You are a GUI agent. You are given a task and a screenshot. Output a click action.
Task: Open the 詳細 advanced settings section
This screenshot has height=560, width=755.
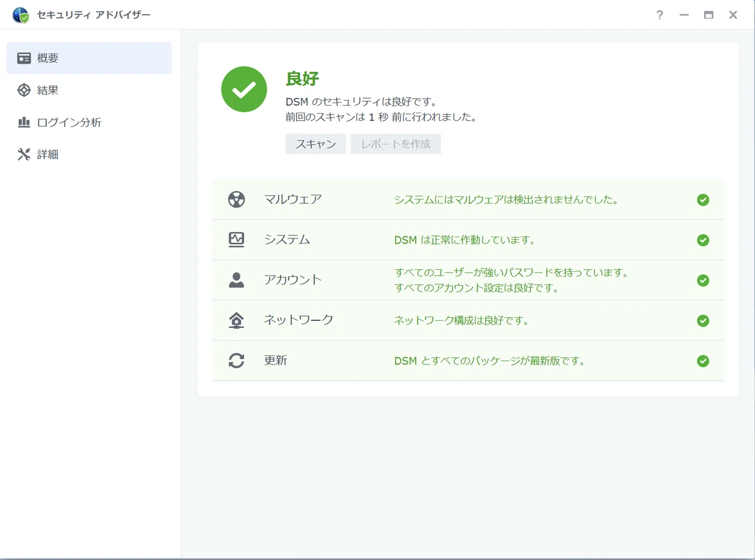tap(89, 154)
